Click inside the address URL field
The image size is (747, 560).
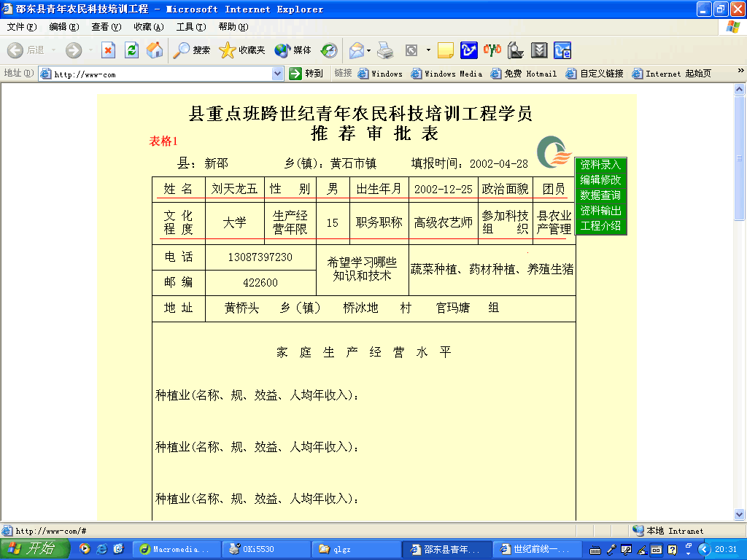pyautogui.click(x=160, y=74)
